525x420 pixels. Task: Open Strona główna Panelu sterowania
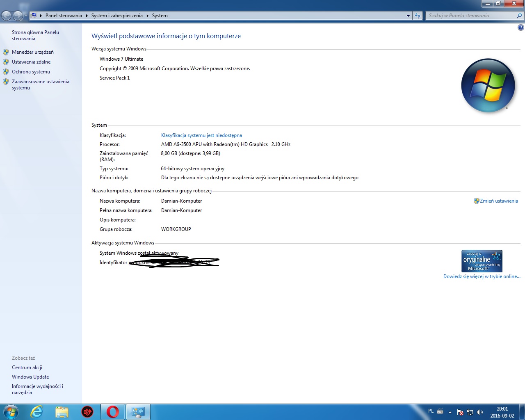click(x=35, y=35)
